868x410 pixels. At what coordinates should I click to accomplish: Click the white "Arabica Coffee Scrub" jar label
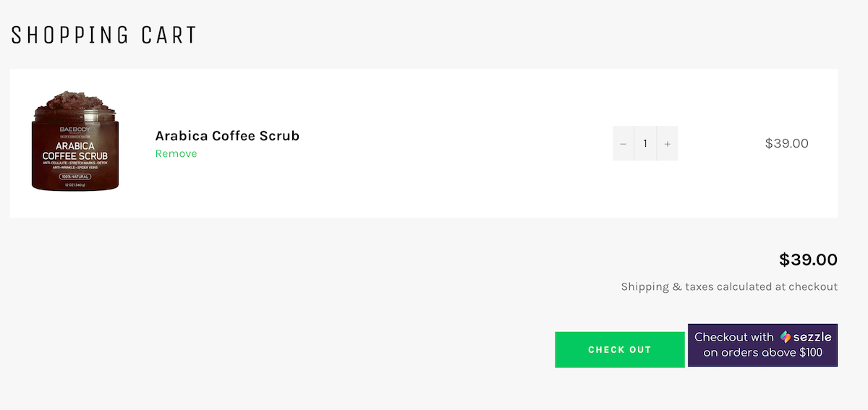[75, 150]
